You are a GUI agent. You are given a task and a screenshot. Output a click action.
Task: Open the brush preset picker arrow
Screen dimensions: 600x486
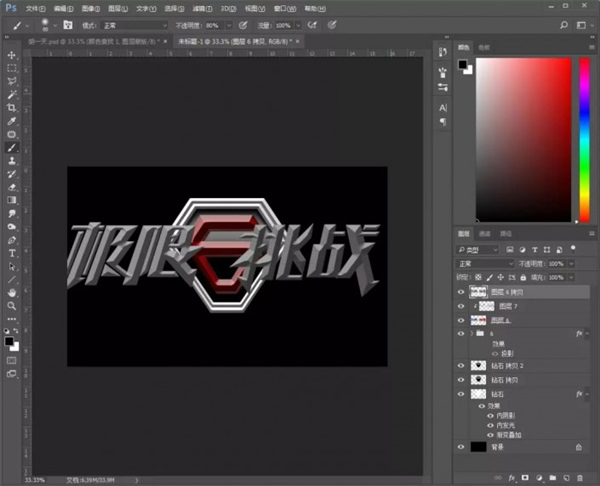point(55,26)
